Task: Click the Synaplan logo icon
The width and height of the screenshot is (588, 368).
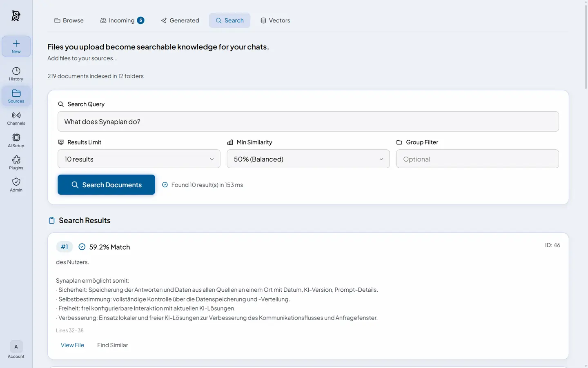Action: coord(16,16)
